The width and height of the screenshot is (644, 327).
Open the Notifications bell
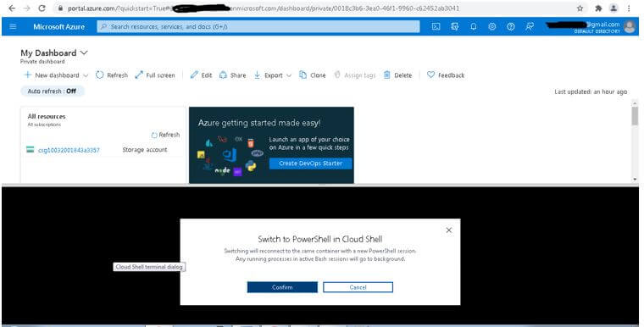473,27
